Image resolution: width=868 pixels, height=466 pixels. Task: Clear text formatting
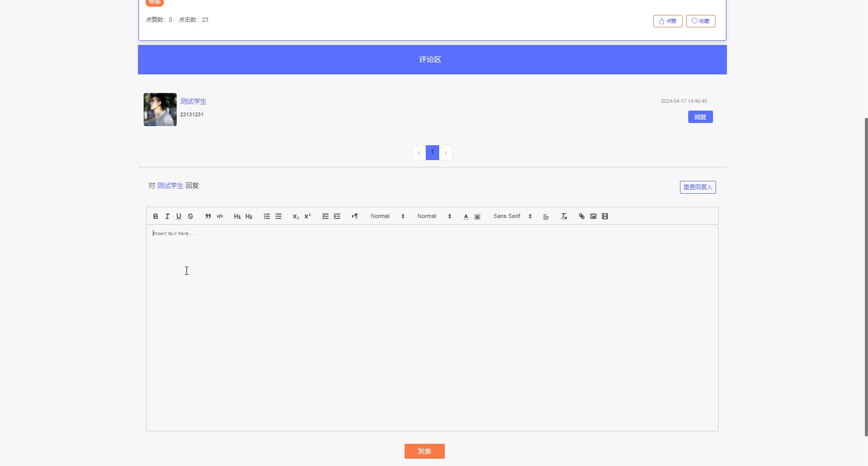pyautogui.click(x=564, y=216)
